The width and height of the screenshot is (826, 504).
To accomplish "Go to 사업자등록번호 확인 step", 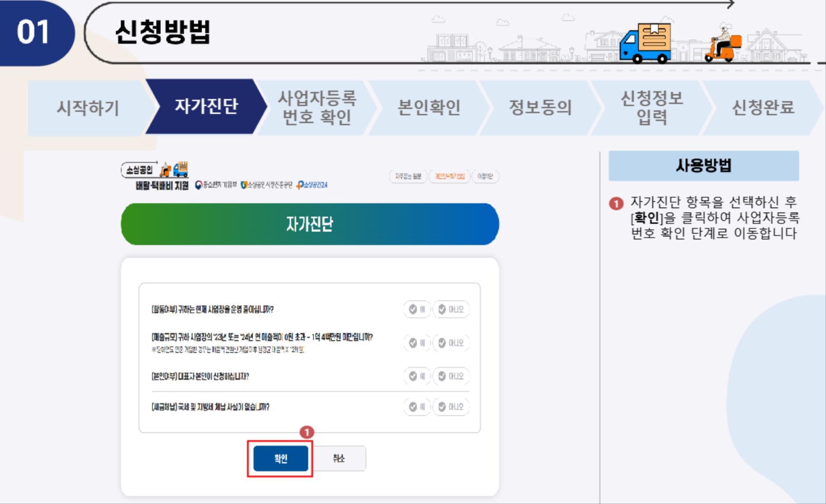I will [317, 108].
